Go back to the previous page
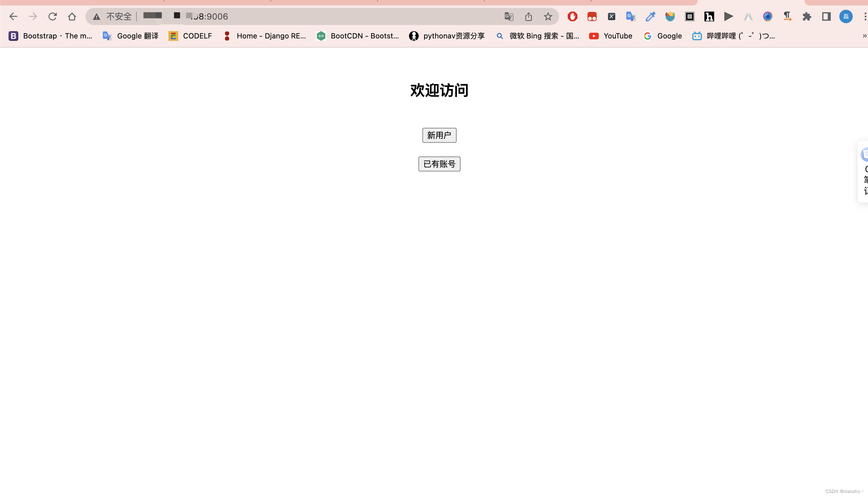 coord(13,16)
